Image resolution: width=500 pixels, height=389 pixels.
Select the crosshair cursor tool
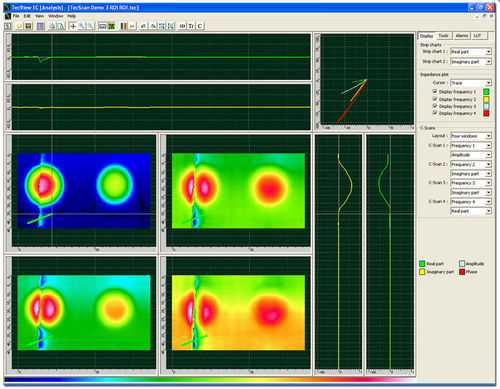coord(73,26)
